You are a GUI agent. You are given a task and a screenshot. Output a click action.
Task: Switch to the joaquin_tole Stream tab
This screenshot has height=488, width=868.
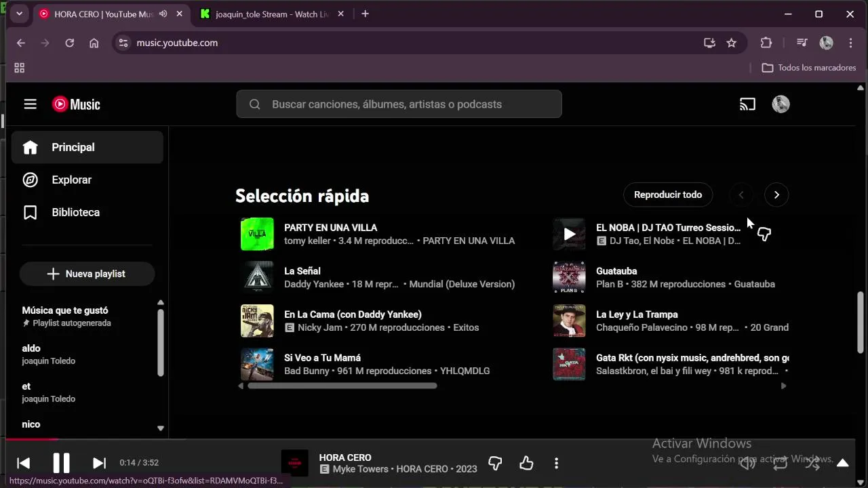[271, 14]
